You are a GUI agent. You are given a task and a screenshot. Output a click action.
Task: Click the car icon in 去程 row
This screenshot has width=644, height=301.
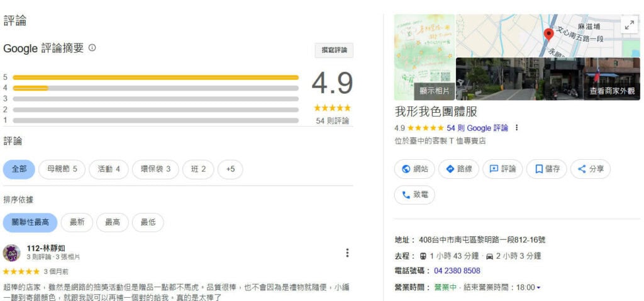489,256
